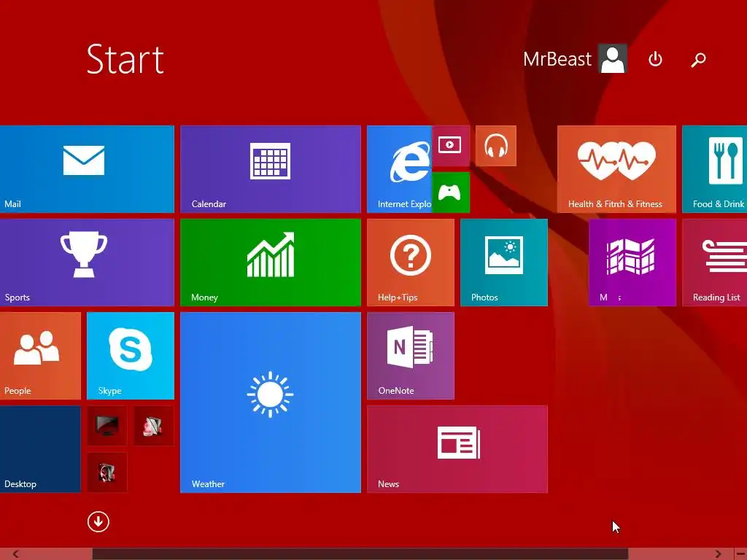
Task: Click the user account picture
Action: (613, 58)
